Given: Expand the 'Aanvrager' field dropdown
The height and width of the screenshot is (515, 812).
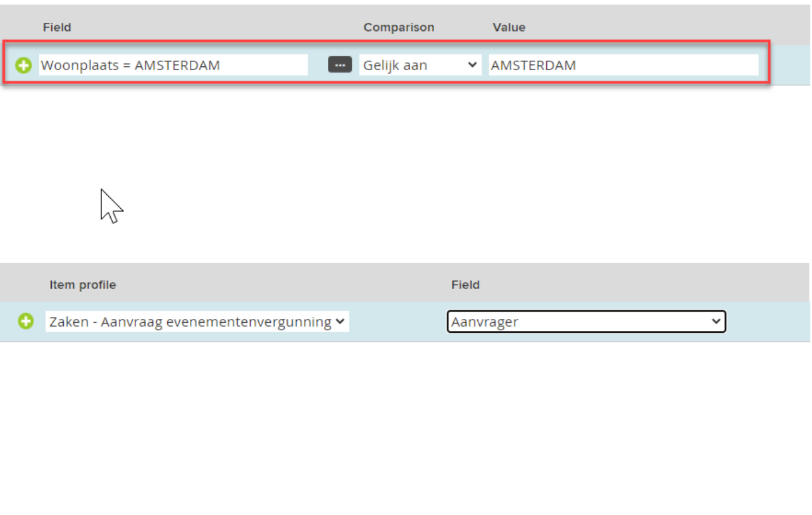Looking at the screenshot, I should click(x=586, y=321).
